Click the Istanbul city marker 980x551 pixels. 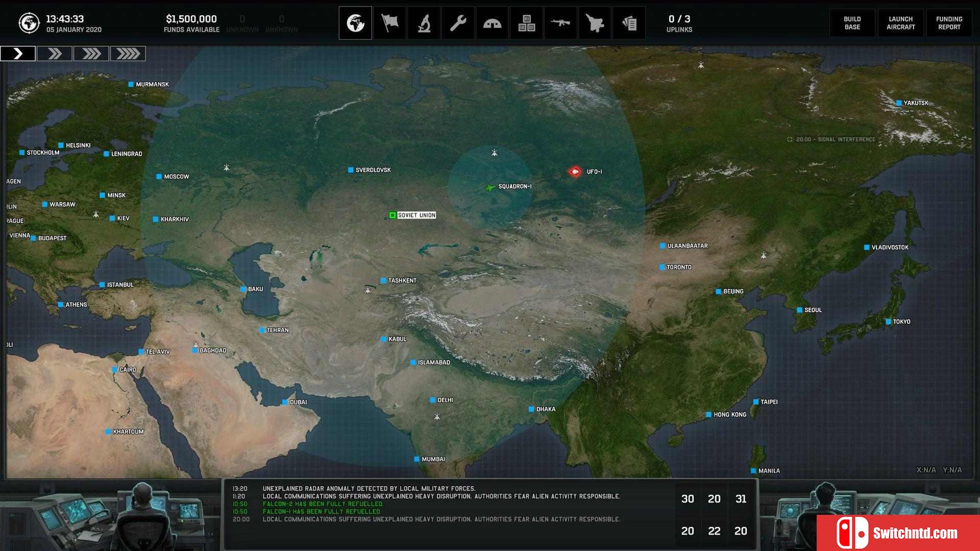[102, 285]
